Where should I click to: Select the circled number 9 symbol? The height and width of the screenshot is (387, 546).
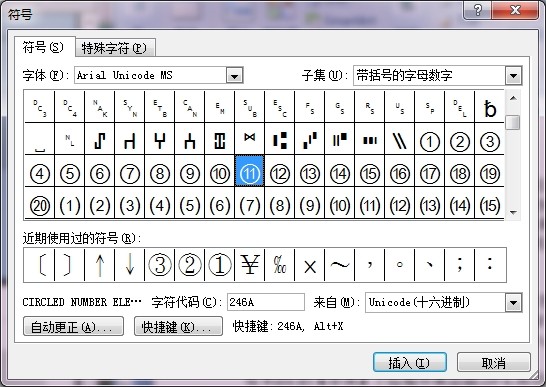point(189,173)
